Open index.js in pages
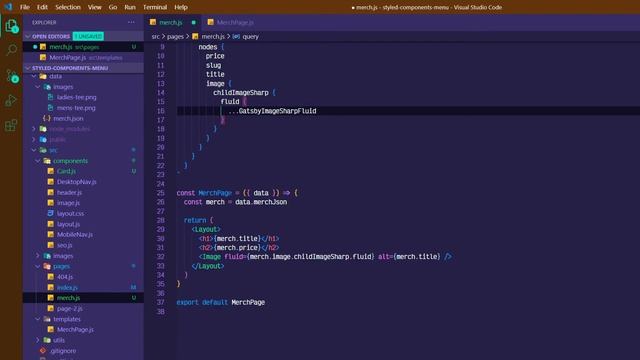 pos(67,287)
